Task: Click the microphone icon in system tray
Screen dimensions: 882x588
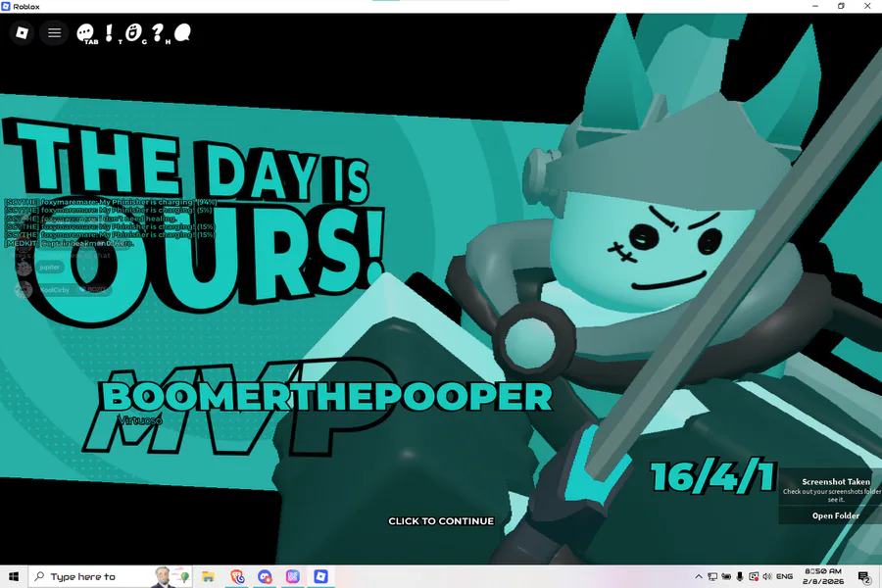Action: click(740, 576)
